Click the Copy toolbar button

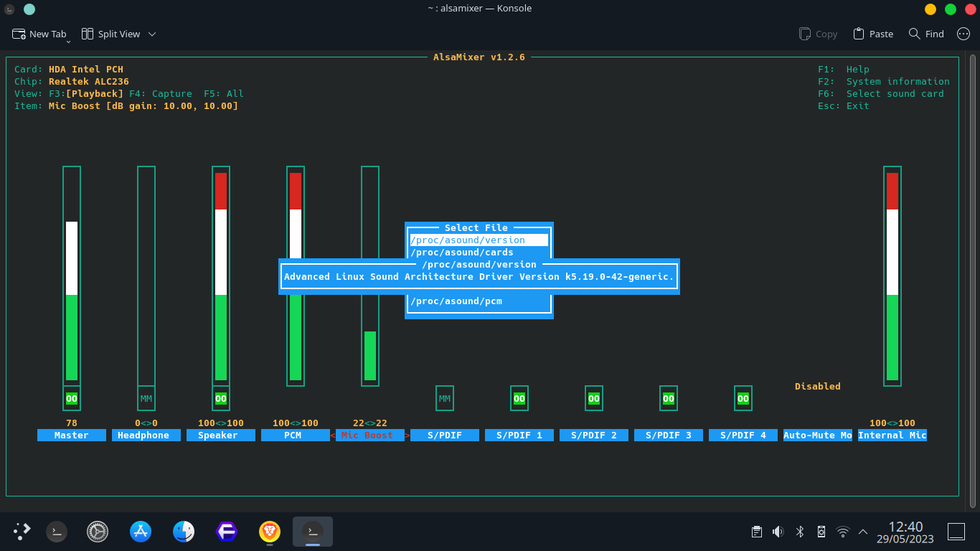click(x=819, y=34)
